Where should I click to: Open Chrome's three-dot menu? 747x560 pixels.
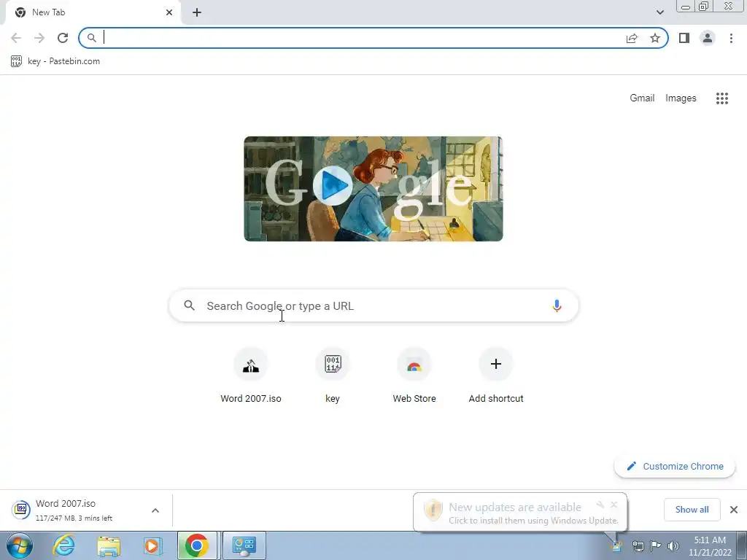[731, 38]
